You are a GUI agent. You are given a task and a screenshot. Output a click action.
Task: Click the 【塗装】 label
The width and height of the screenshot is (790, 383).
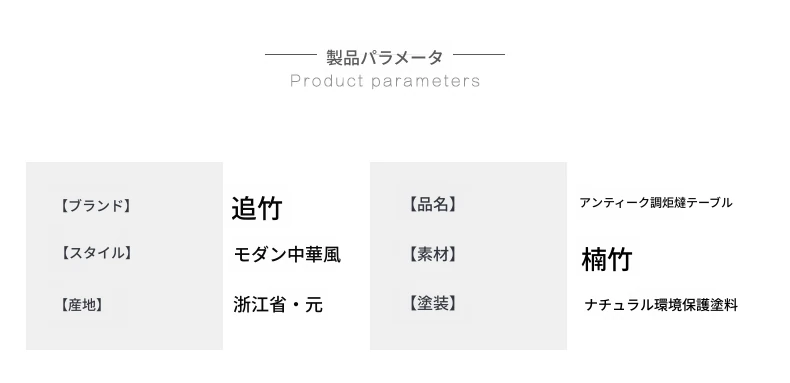pos(432,303)
